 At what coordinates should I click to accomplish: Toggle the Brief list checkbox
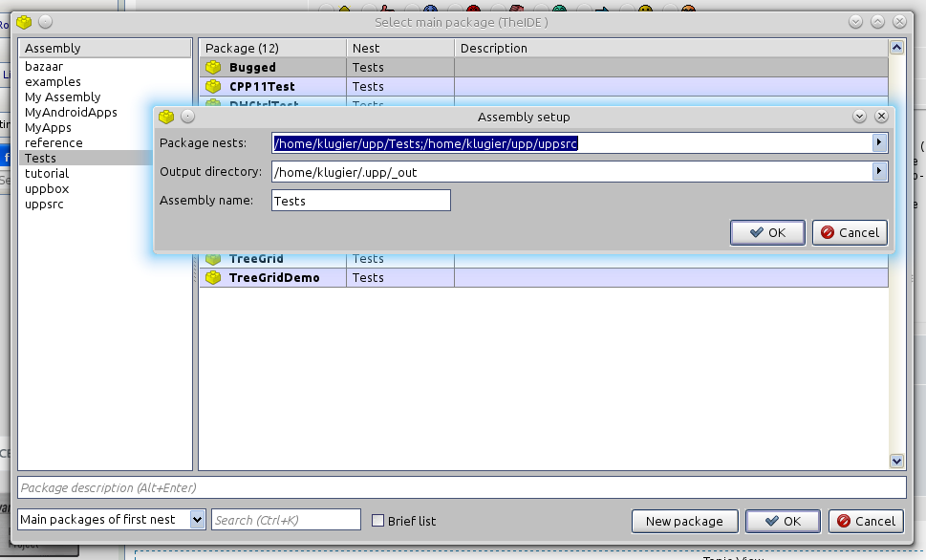pyautogui.click(x=378, y=521)
